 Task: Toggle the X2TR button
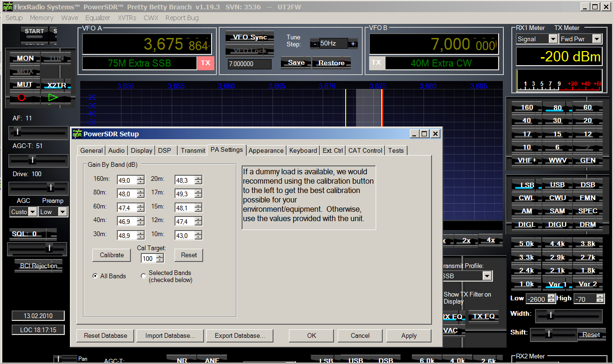pos(56,85)
